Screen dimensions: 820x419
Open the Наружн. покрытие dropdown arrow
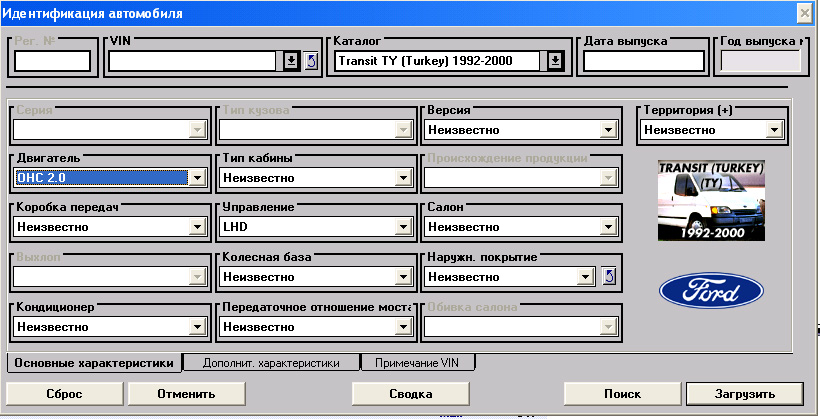585,277
